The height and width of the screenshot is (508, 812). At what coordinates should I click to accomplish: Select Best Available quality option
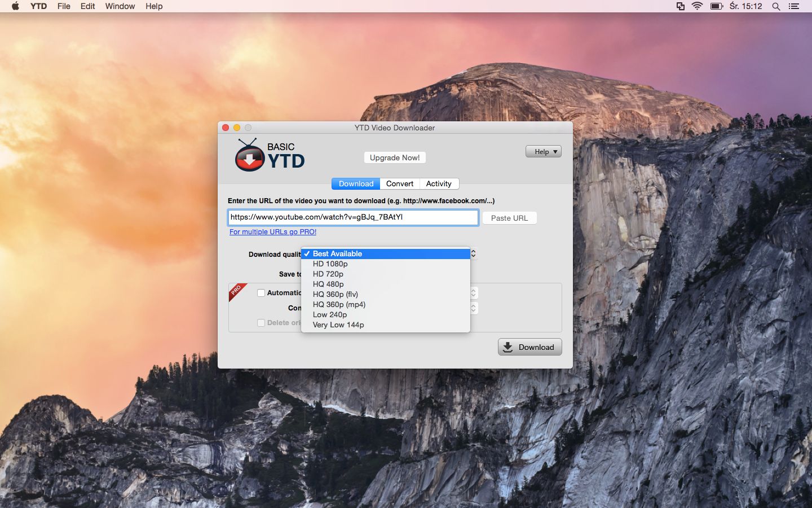386,253
